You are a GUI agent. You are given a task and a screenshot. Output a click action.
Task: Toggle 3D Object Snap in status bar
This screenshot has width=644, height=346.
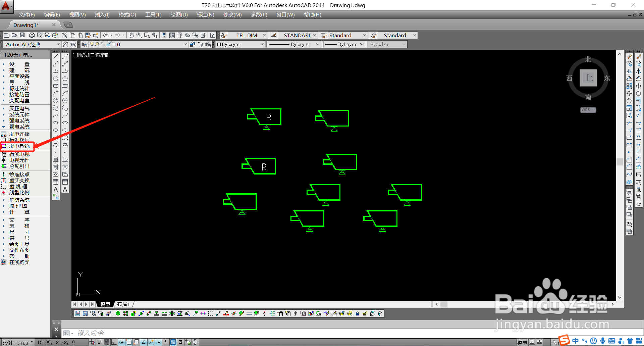pos(136,342)
